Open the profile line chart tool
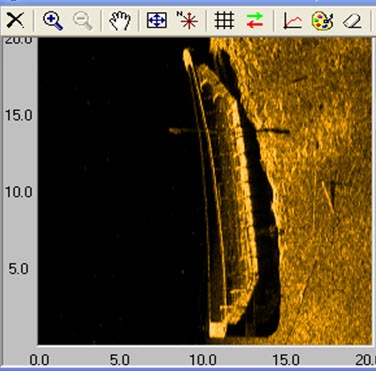The image size is (376, 371). pos(293,21)
